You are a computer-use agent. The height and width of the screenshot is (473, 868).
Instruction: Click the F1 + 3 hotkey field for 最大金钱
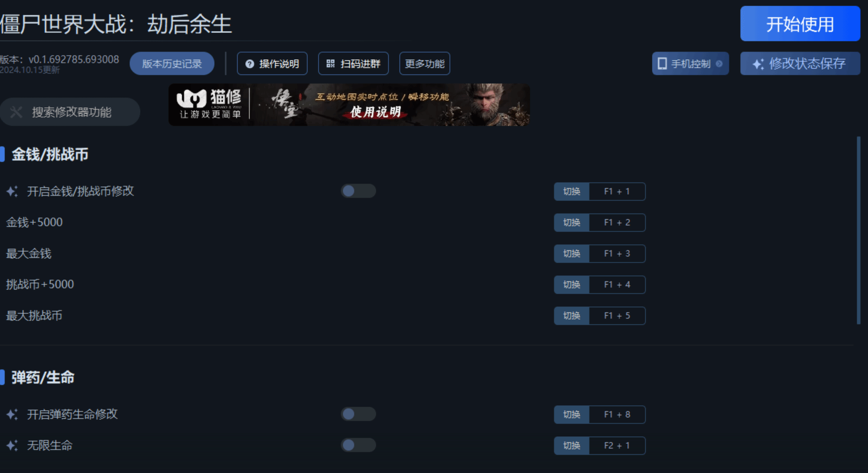(x=617, y=254)
